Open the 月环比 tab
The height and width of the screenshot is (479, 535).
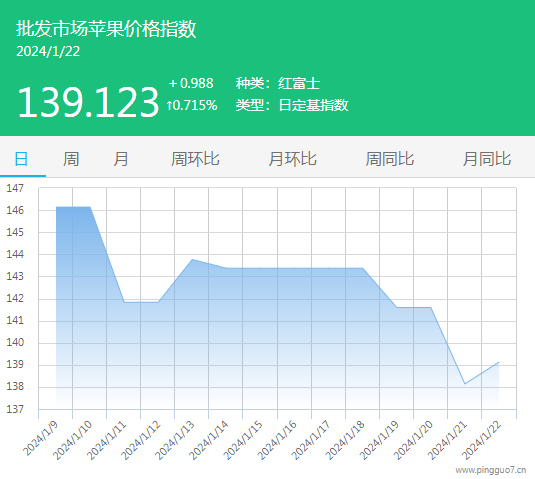(x=292, y=159)
